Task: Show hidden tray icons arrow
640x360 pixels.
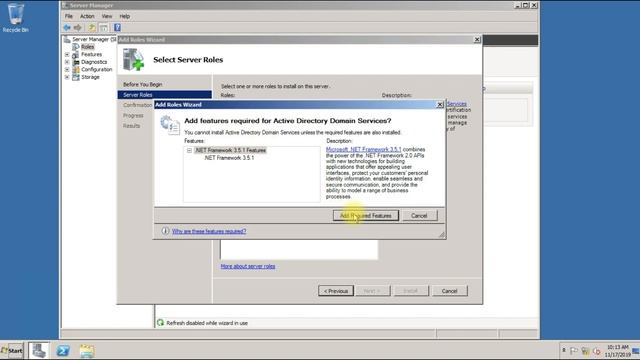Action: [x=564, y=350]
